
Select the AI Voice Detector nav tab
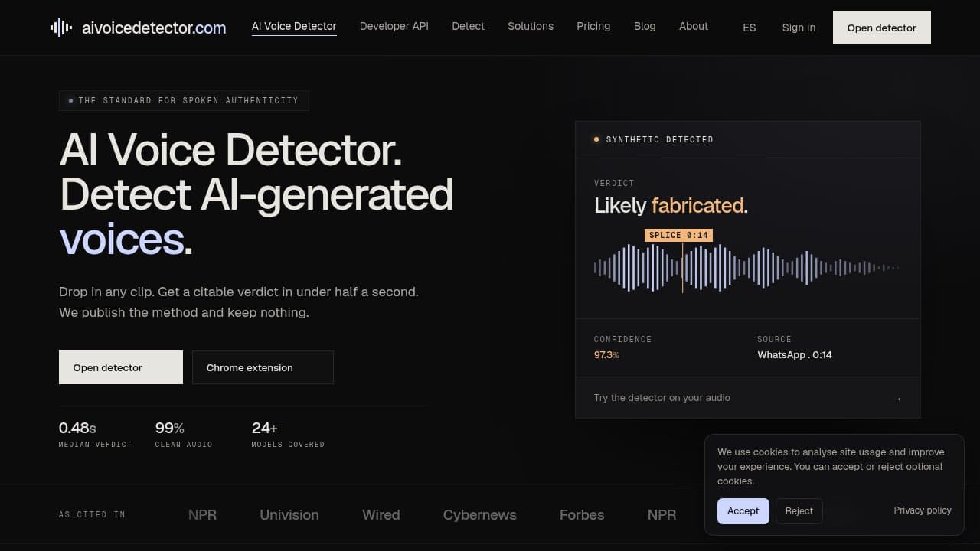point(294,26)
